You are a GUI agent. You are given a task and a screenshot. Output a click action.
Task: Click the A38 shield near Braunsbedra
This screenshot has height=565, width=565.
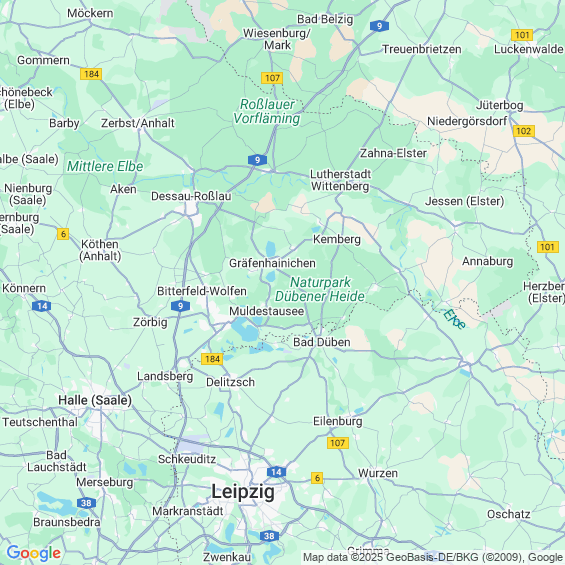pos(86,503)
